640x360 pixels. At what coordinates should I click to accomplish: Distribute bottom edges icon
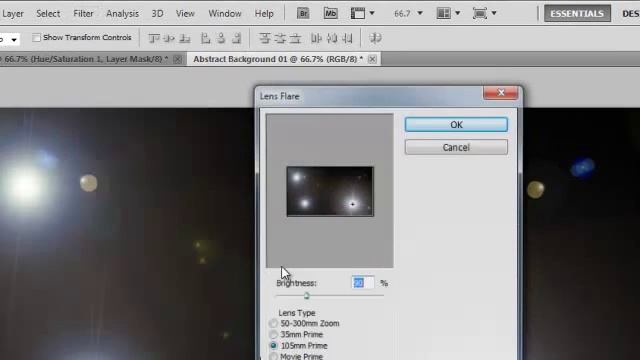pos(295,38)
